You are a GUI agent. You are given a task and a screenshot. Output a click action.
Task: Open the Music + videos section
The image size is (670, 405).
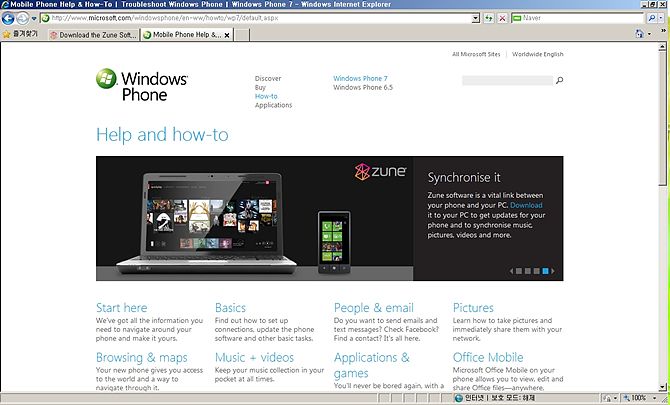[254, 357]
